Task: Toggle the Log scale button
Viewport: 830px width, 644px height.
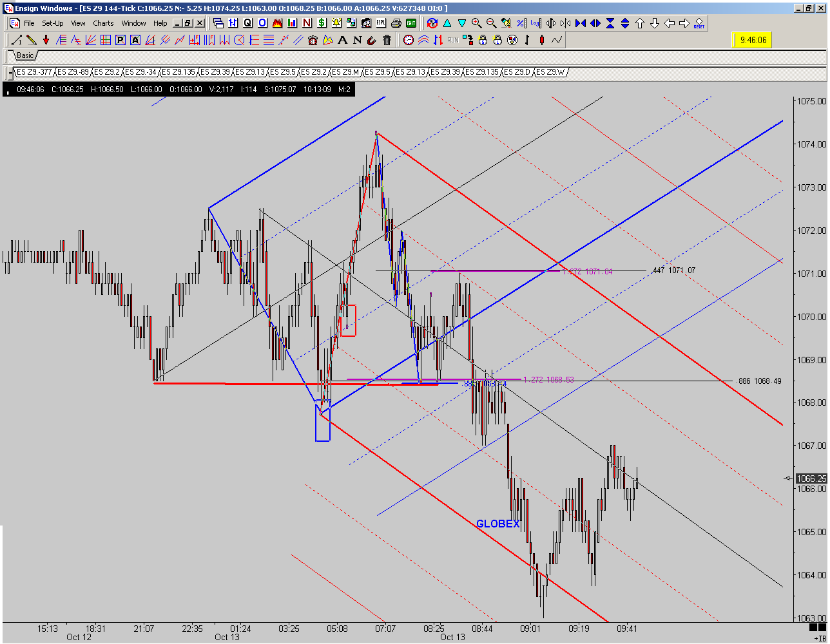Action: point(536,23)
